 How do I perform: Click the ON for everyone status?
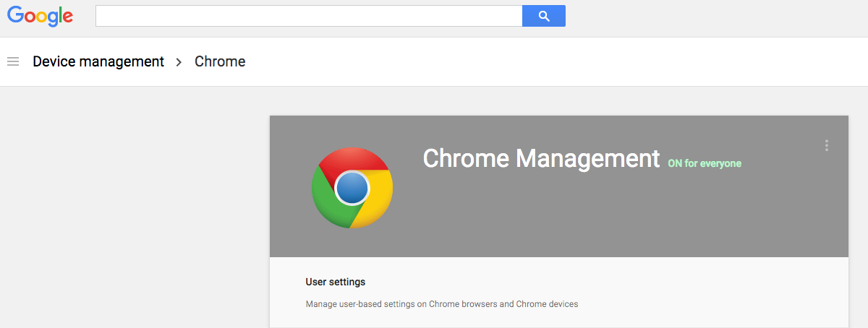705,163
